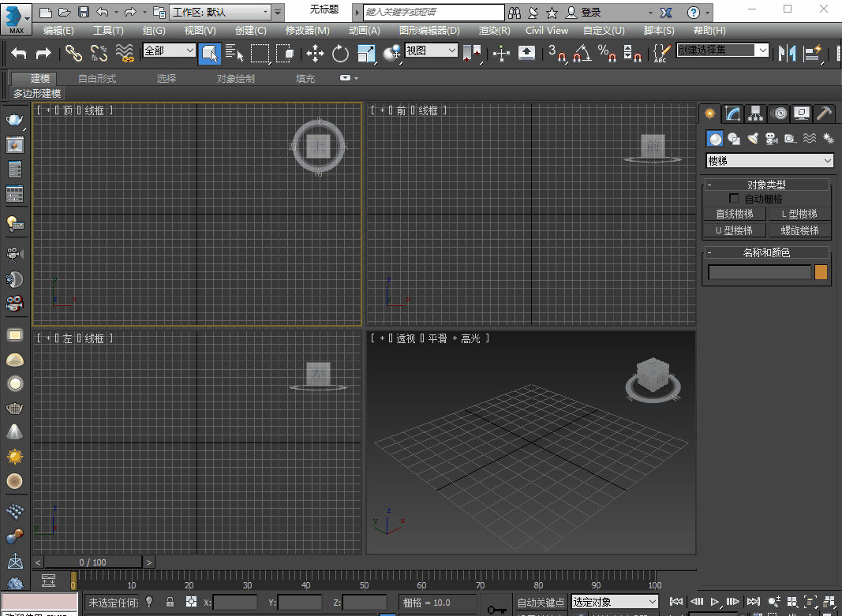Image resolution: width=842 pixels, height=616 pixels.
Task: Click the L 型楼梯 button
Action: (x=799, y=214)
